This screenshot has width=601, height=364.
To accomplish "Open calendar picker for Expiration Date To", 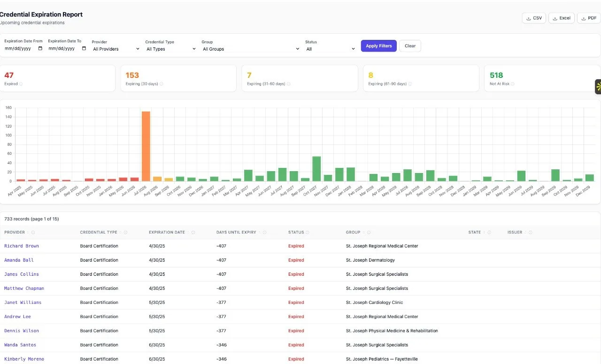I will [x=84, y=48].
